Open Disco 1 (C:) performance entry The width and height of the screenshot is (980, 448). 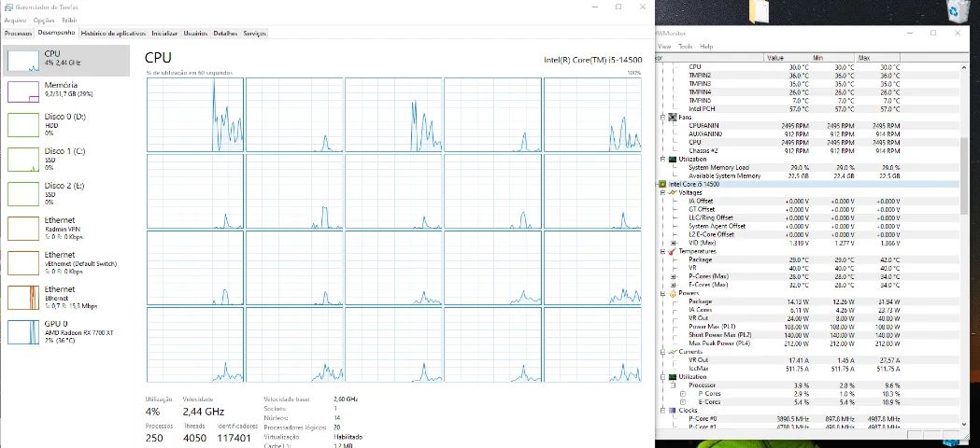66,160
